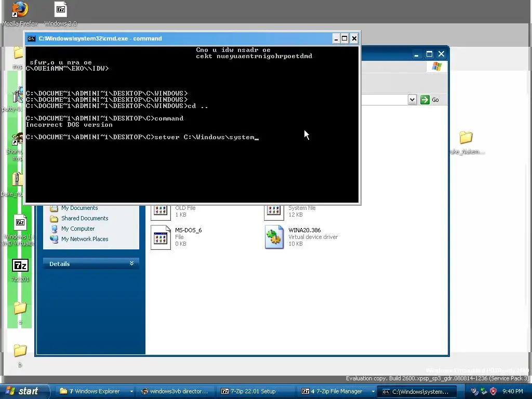Viewport: 532px width, 399px height.
Task: Click the Windows flag logo in Explorer
Action: [x=436, y=66]
